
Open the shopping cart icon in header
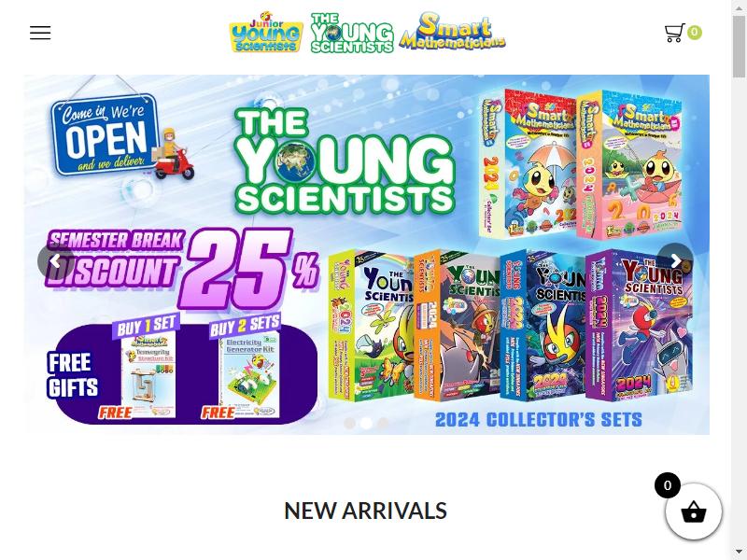click(674, 33)
